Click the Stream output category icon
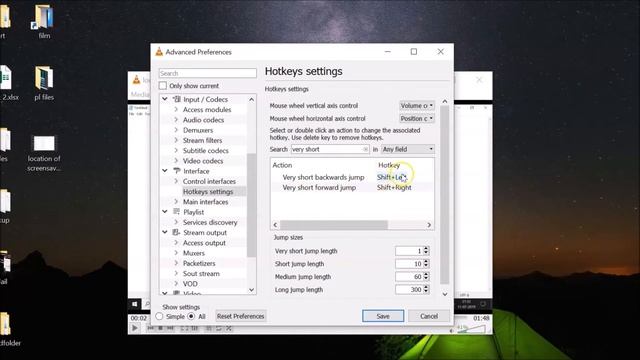 coord(177,232)
